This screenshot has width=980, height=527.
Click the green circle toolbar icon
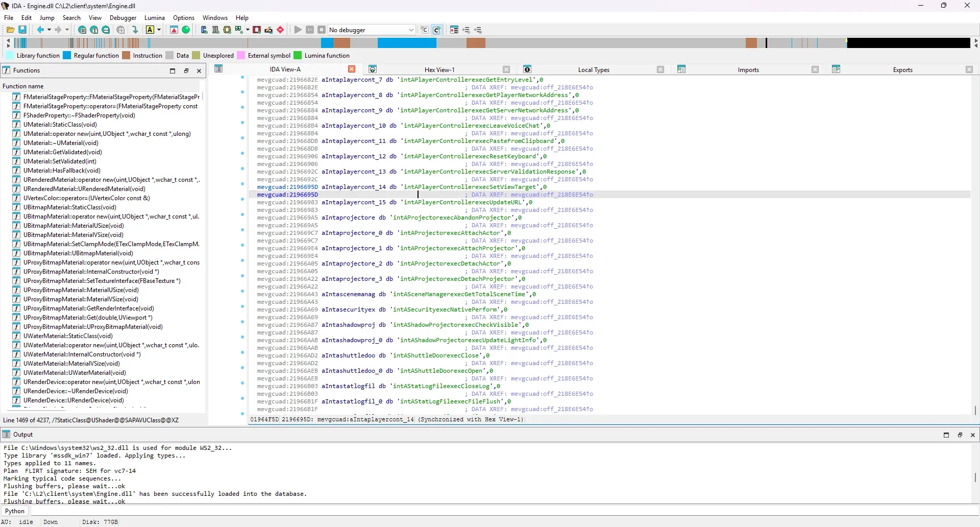[x=186, y=30]
